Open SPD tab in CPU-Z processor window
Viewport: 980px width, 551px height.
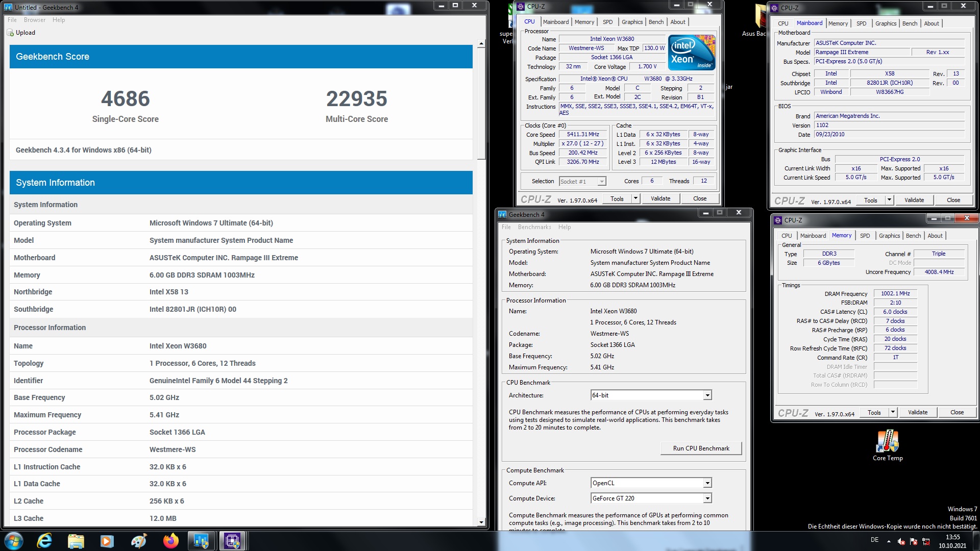[x=607, y=22]
